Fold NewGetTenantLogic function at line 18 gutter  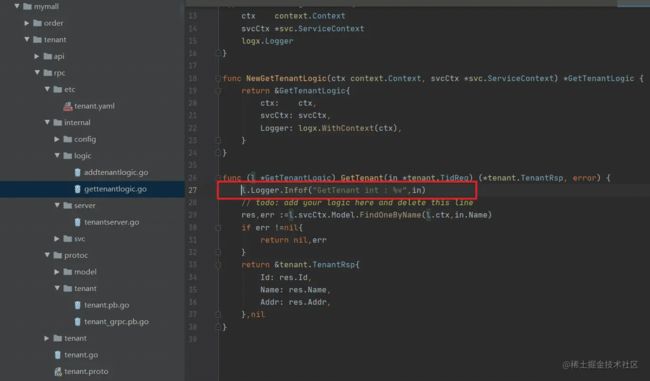click(x=218, y=78)
